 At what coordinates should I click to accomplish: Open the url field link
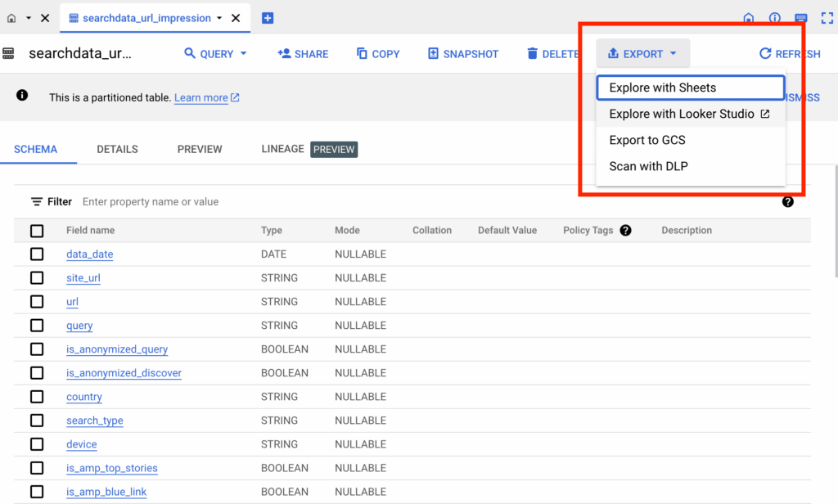coord(72,302)
